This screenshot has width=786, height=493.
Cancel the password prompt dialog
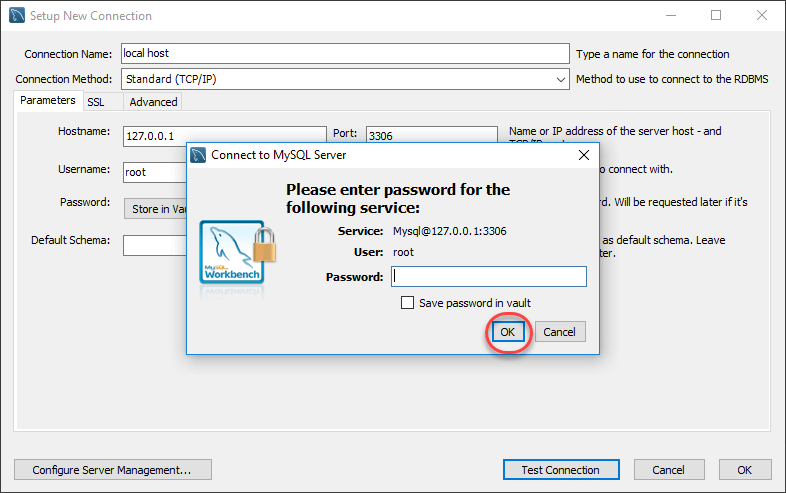(x=559, y=332)
